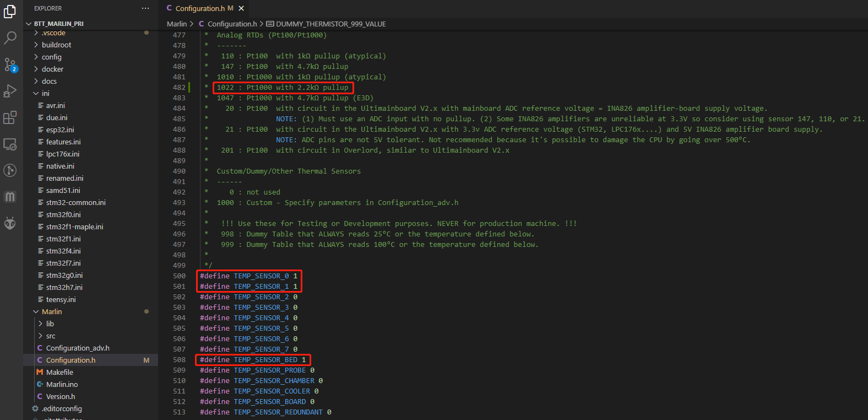The height and width of the screenshot is (420, 868).
Task: Select the Configuration.h editor tab
Action: (200, 8)
